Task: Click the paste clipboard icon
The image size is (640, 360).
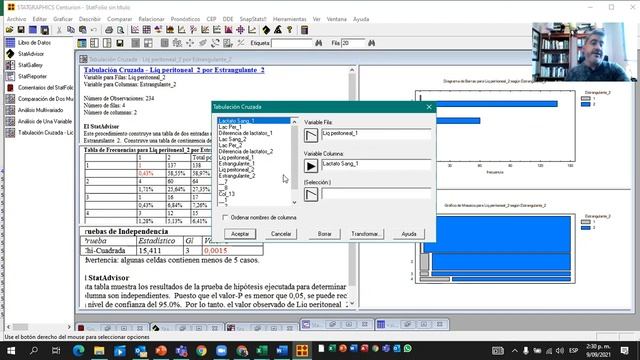Action: 82,30
